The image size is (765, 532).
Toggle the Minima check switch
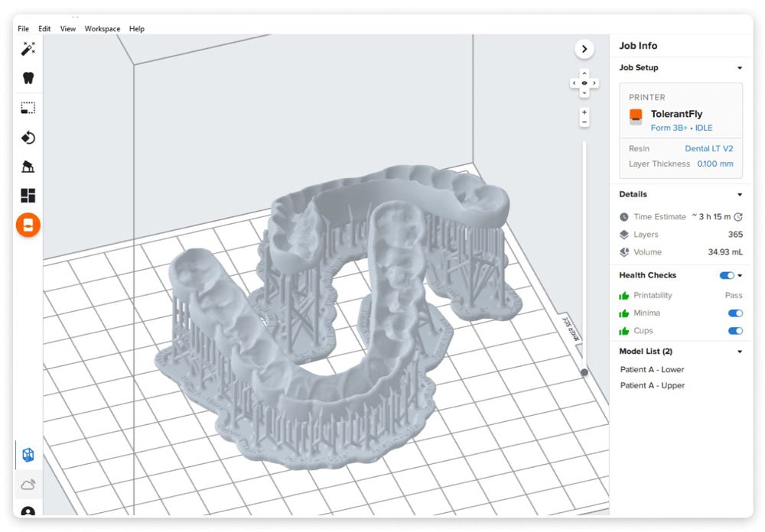735,313
